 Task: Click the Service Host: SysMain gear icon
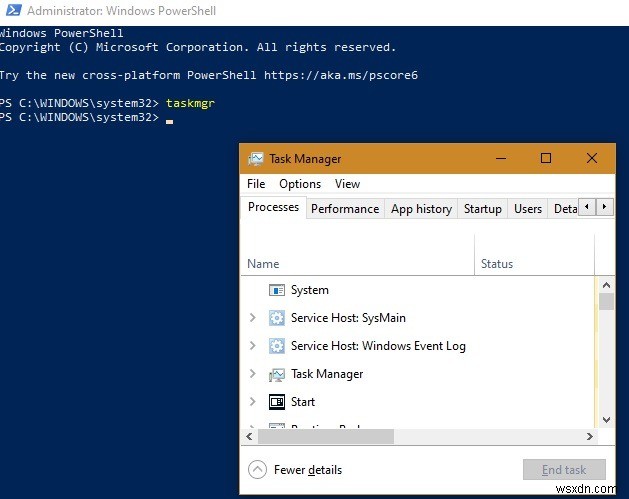(276, 318)
